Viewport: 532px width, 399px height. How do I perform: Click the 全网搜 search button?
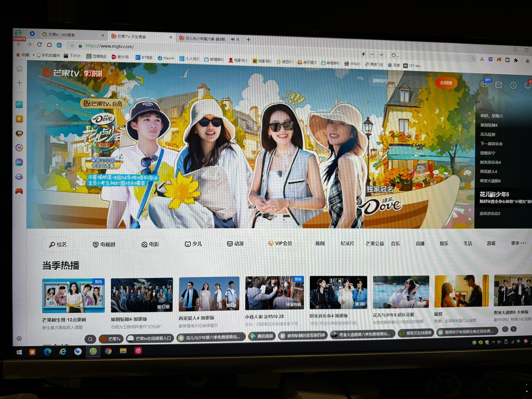[x=446, y=83]
